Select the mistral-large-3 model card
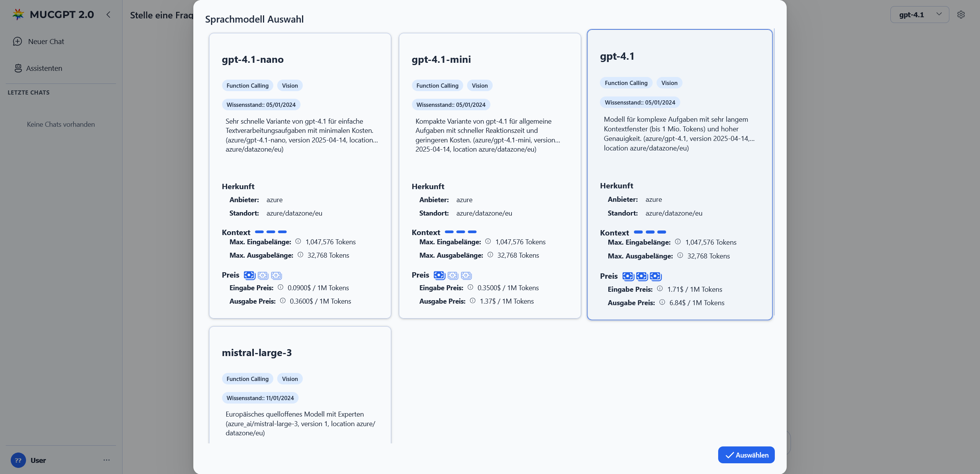Viewport: 980px width, 474px height. coord(300,385)
